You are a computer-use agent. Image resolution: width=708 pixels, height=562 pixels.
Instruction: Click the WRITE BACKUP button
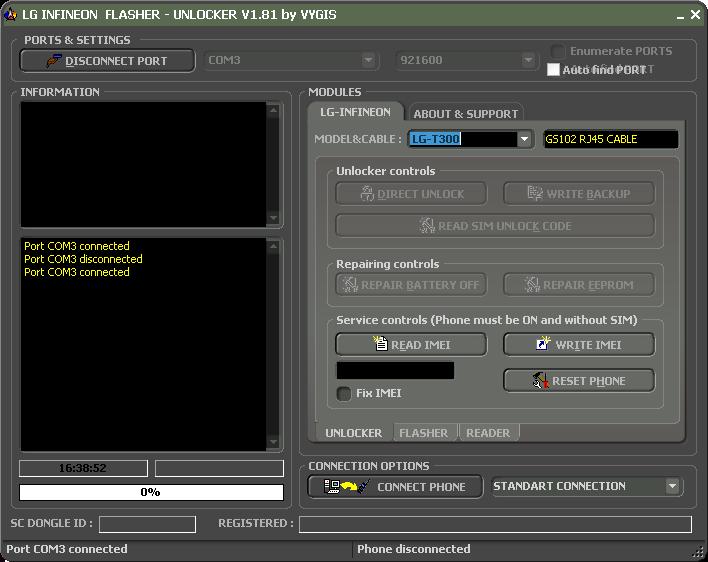[x=579, y=194]
